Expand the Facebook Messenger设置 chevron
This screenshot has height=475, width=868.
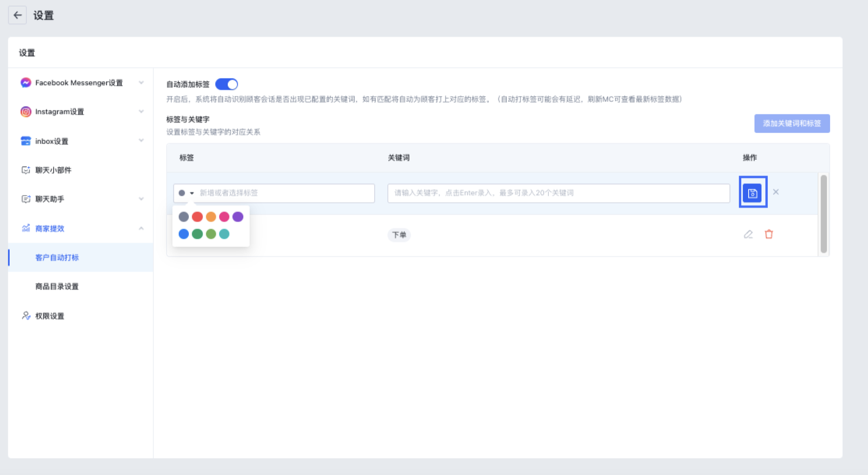pyautogui.click(x=141, y=83)
